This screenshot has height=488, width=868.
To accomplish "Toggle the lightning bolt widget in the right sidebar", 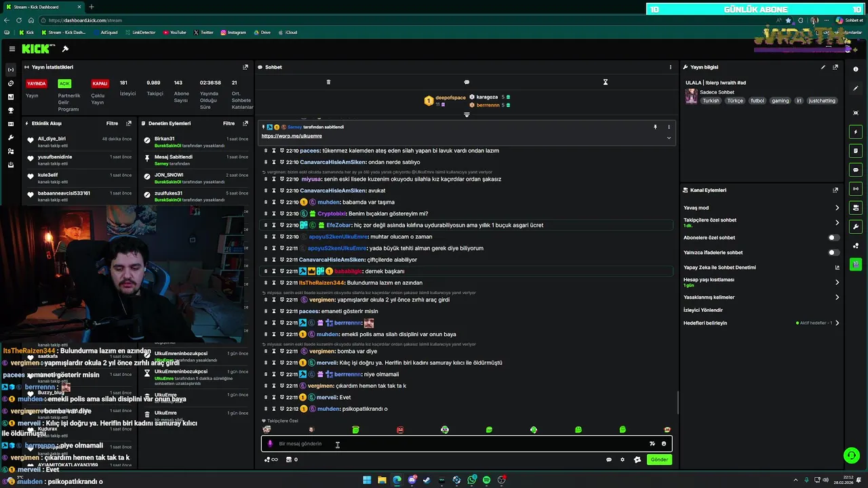I will pos(856,132).
